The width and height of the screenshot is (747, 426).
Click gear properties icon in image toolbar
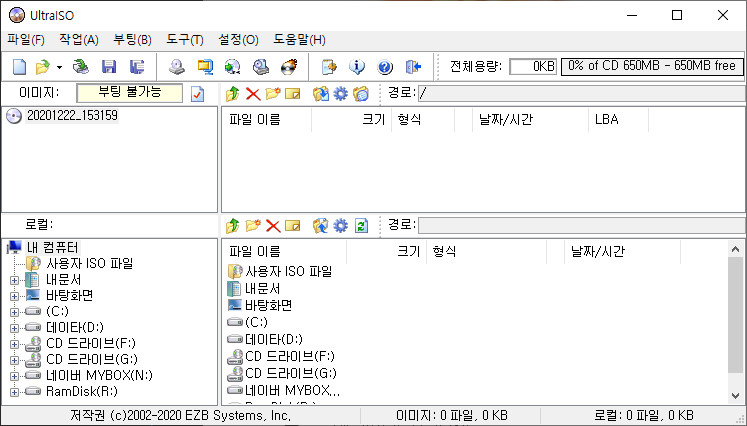click(341, 93)
